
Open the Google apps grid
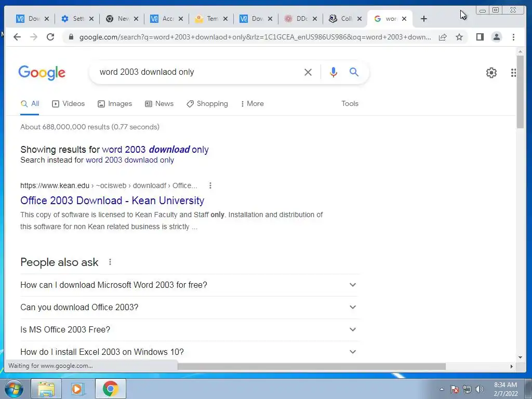pyautogui.click(x=513, y=73)
